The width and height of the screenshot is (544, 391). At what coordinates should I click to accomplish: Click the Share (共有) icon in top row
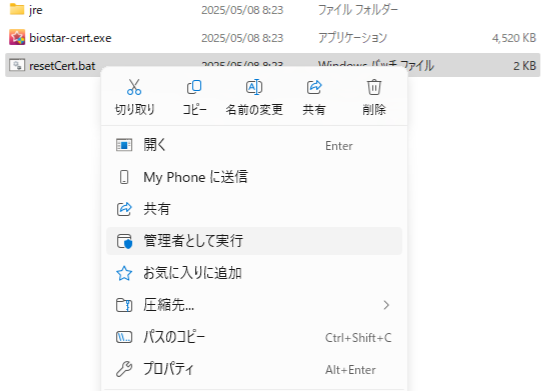314,87
